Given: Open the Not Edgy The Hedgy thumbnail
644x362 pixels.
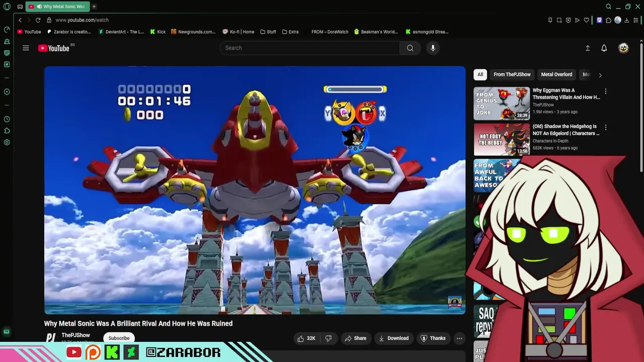Looking at the screenshot, I should [502, 139].
